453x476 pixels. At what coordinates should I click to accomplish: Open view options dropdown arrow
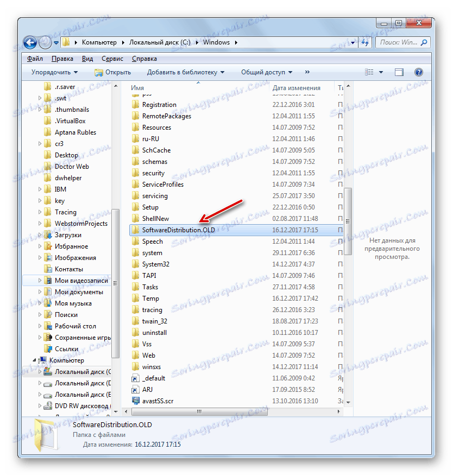(x=381, y=72)
